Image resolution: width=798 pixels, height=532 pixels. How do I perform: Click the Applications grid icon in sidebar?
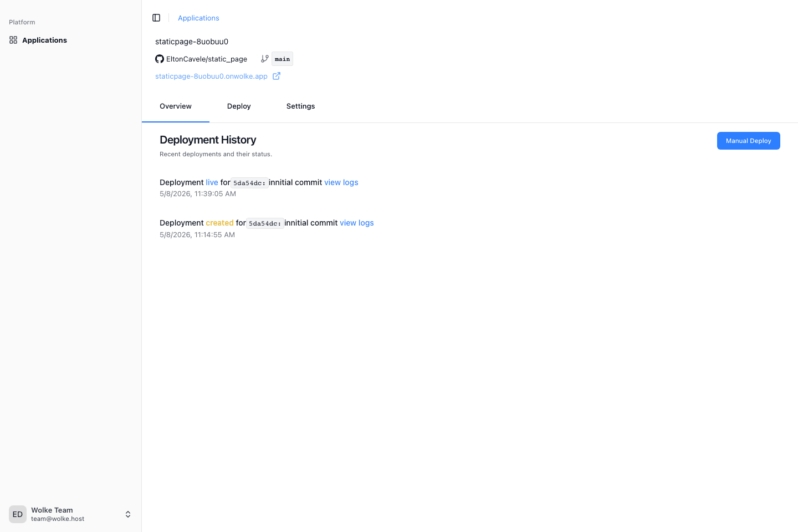click(x=13, y=40)
